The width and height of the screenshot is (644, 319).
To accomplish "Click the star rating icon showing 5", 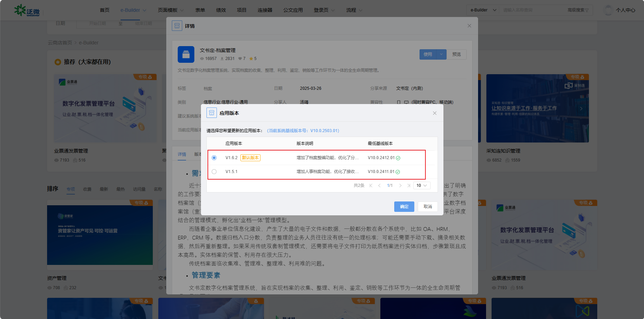I will point(251,59).
